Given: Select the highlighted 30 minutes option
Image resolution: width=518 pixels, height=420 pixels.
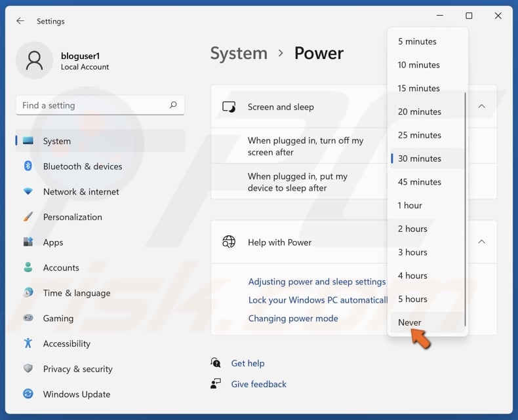Looking at the screenshot, I should pyautogui.click(x=428, y=159).
